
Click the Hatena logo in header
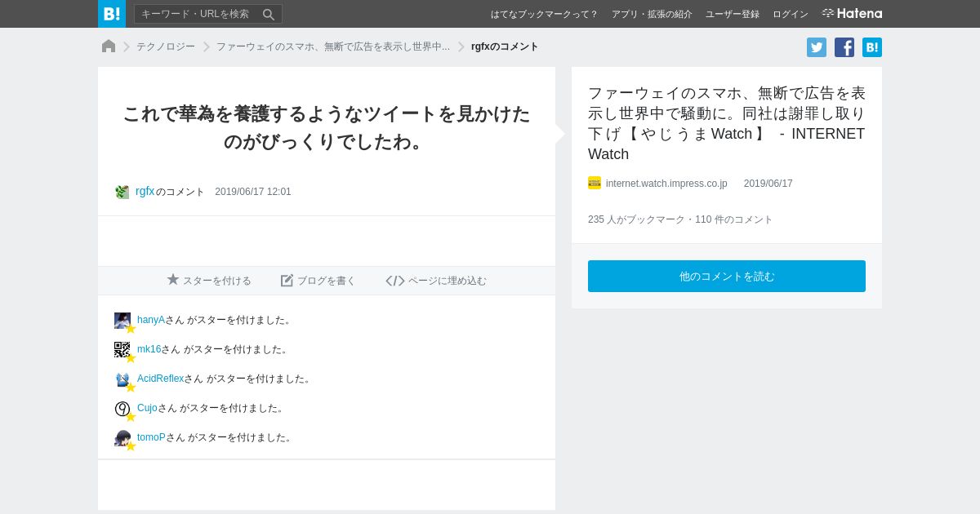pyautogui.click(x=852, y=14)
